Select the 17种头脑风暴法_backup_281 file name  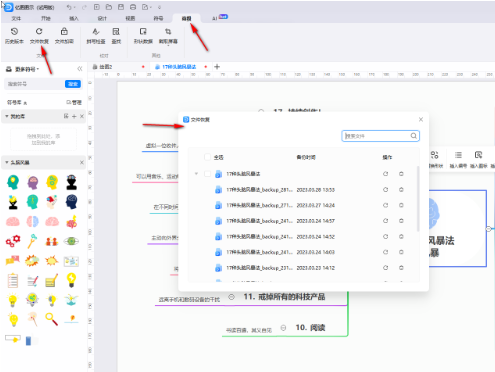coord(259,190)
